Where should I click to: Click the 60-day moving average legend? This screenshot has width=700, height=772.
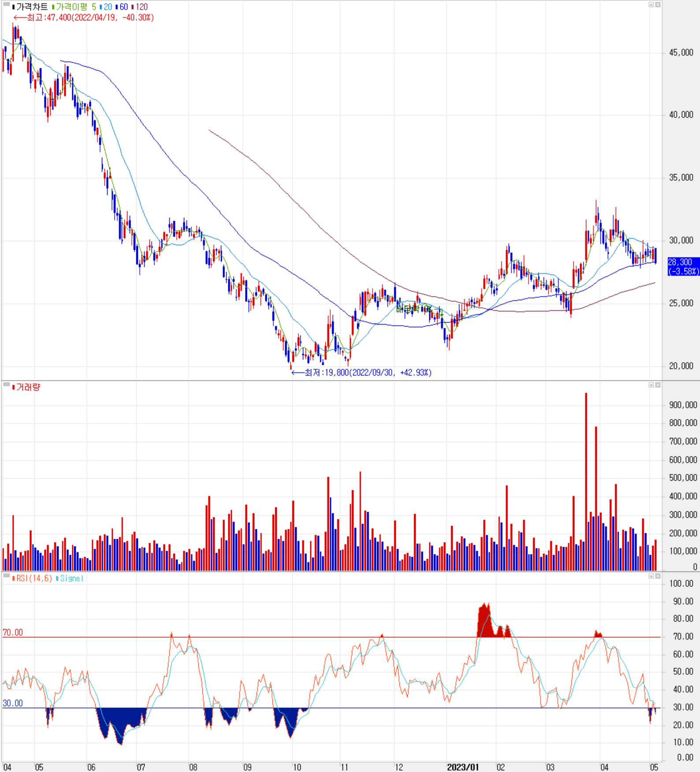[x=122, y=7]
